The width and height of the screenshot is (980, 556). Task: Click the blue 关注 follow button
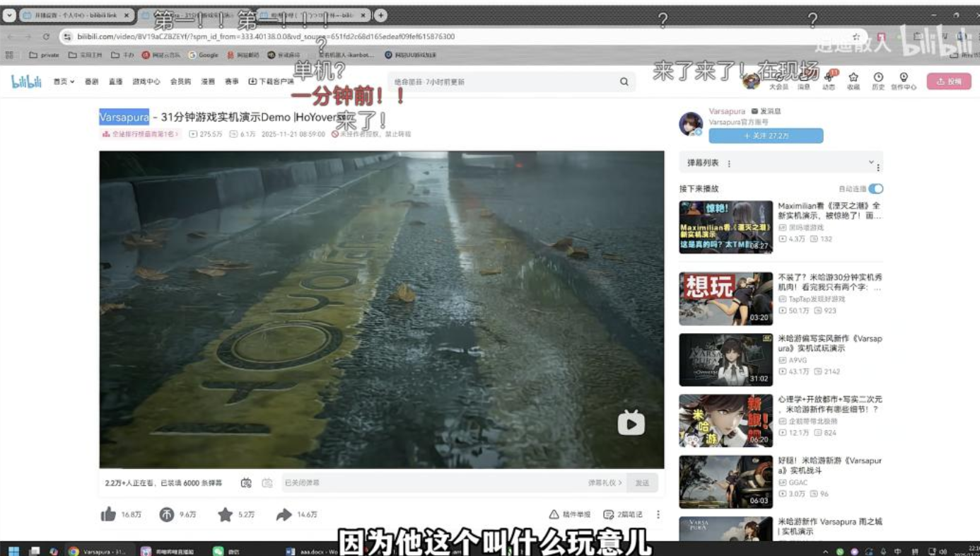(x=766, y=136)
